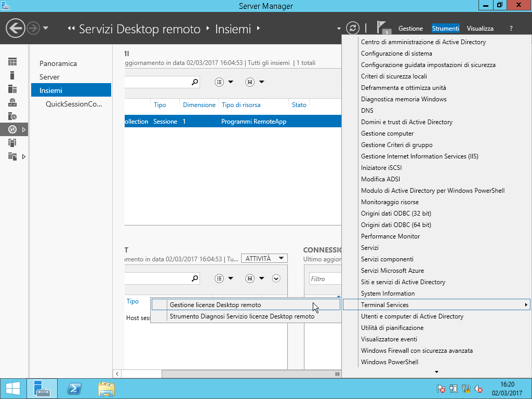532x399 pixels.
Task: Go to Panoramica in the navigation pane
Action: [x=58, y=63]
